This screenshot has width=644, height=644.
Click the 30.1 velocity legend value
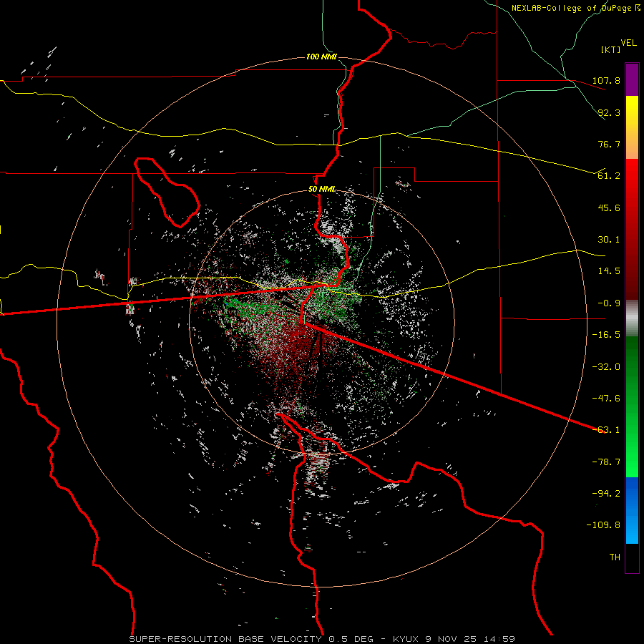[609, 240]
